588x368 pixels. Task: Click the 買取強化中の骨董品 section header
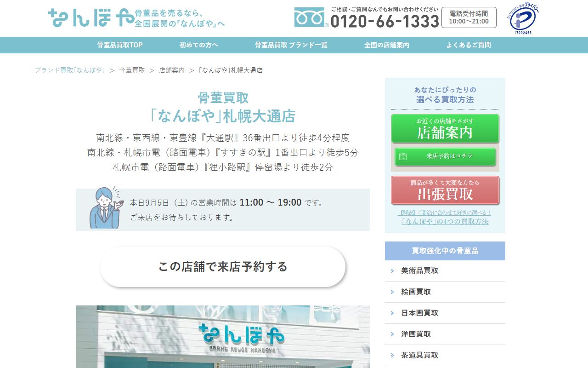[x=445, y=251]
